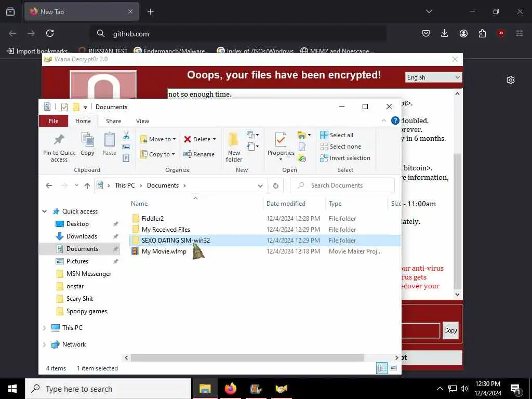Screen dimensions: 532x399
Task: Open Firefox account icon
Action: pyautogui.click(x=463, y=33)
